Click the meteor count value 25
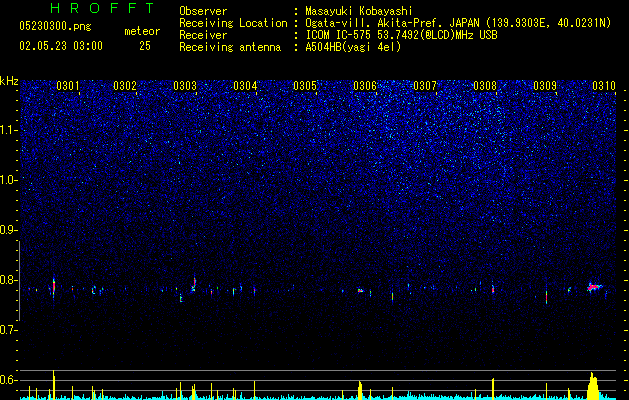Viewport: 629px width, 400px height. click(145, 46)
